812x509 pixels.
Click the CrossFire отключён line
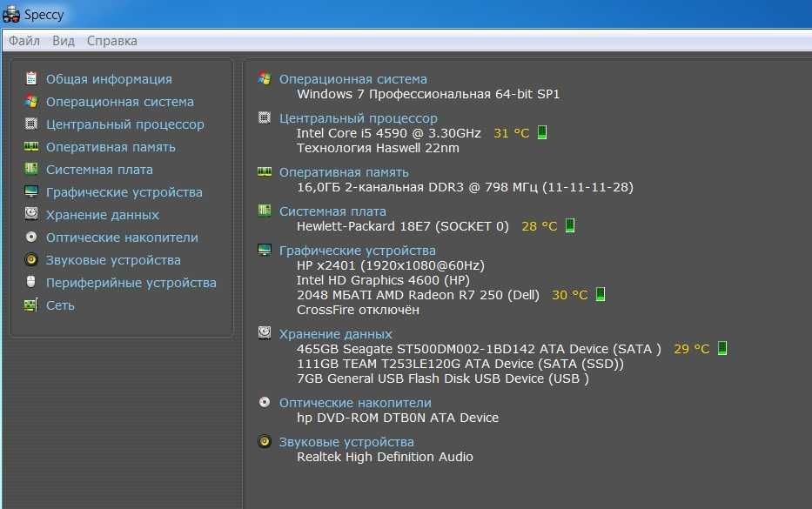coord(358,310)
